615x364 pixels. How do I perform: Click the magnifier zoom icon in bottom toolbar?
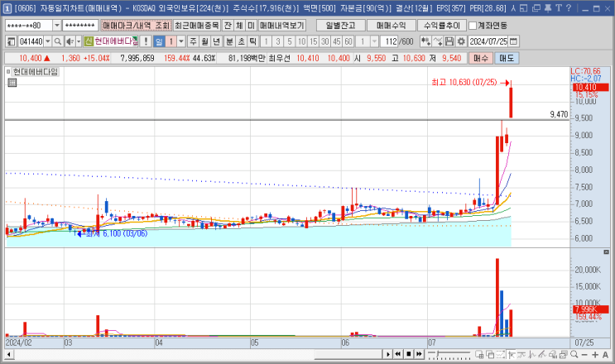point(574,355)
